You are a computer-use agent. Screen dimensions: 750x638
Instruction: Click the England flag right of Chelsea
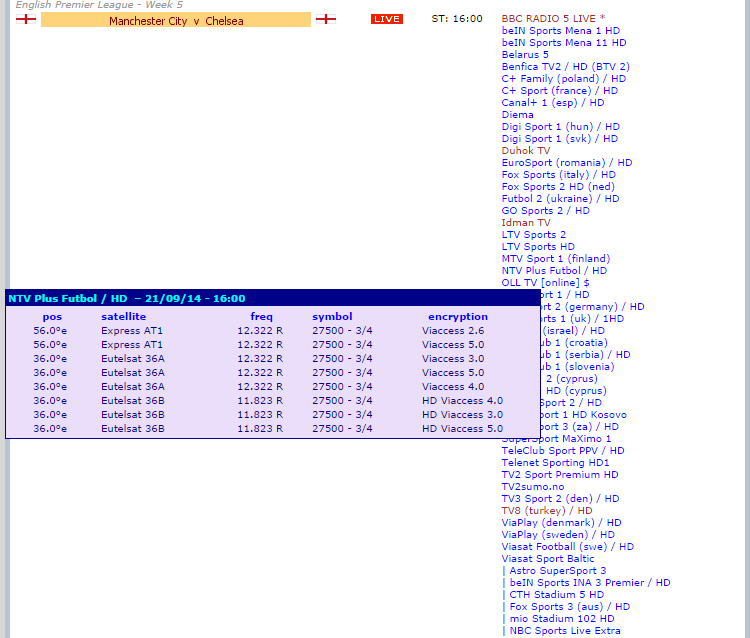pos(326,19)
